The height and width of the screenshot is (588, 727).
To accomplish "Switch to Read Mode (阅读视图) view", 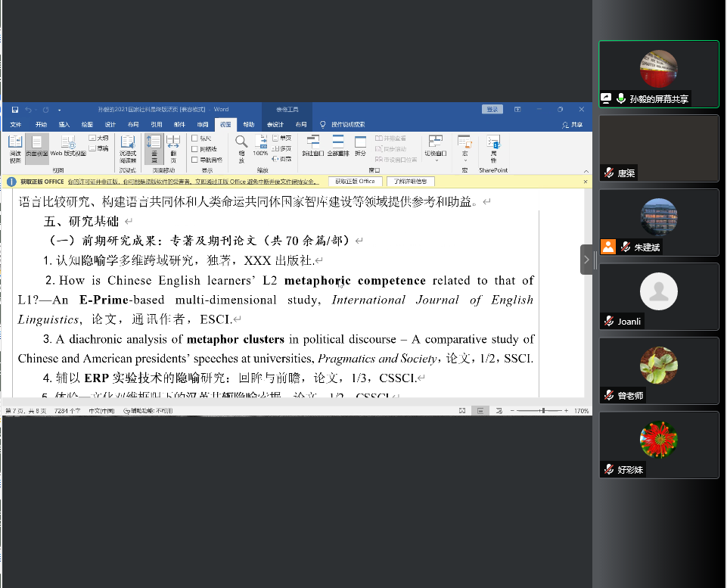I will tap(15, 148).
